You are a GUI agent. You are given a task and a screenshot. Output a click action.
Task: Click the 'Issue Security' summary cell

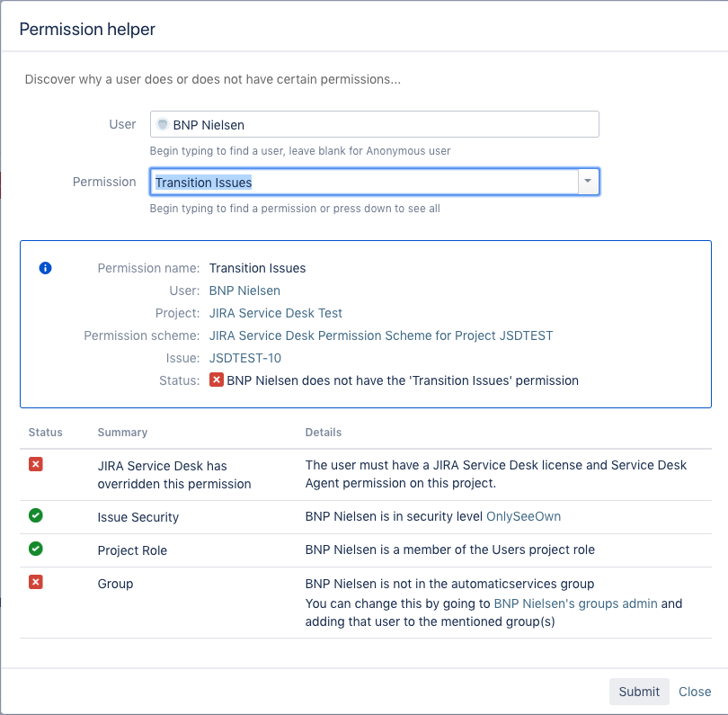coord(138,517)
